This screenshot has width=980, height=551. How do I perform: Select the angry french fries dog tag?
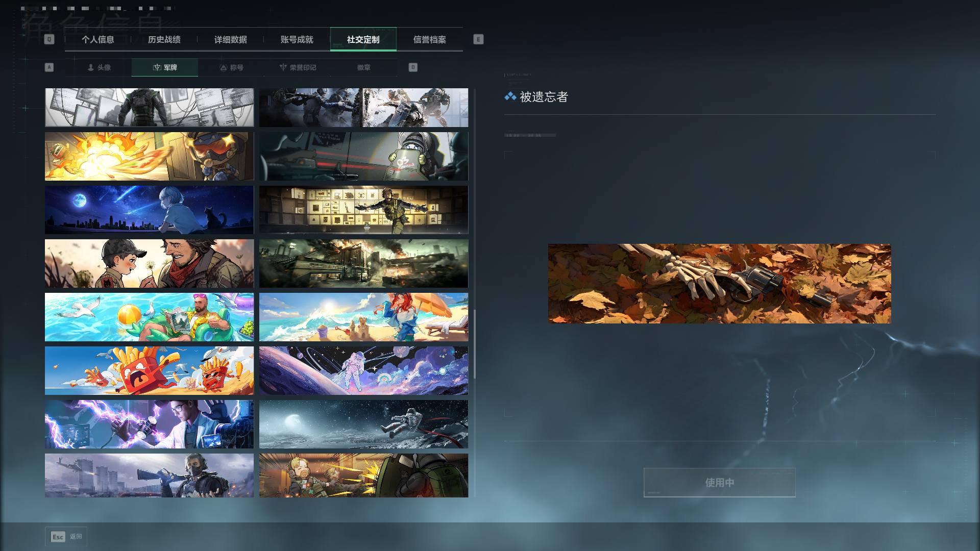149,370
